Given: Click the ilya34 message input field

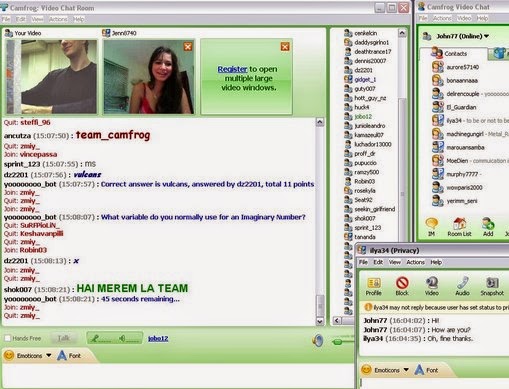Looking at the screenshot, I should [434, 383].
